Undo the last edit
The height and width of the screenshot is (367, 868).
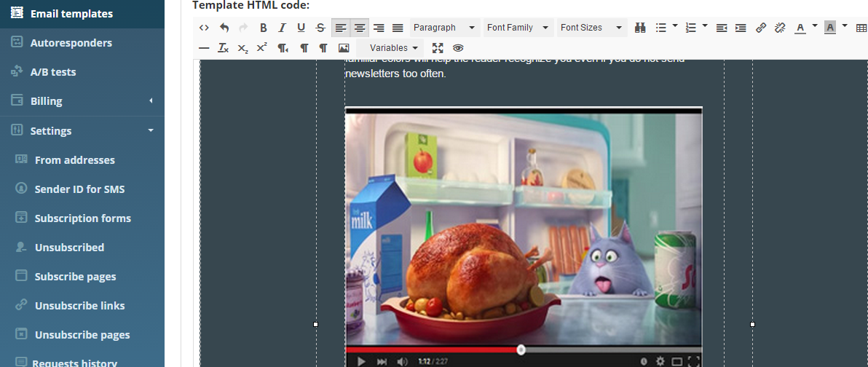[x=224, y=28]
